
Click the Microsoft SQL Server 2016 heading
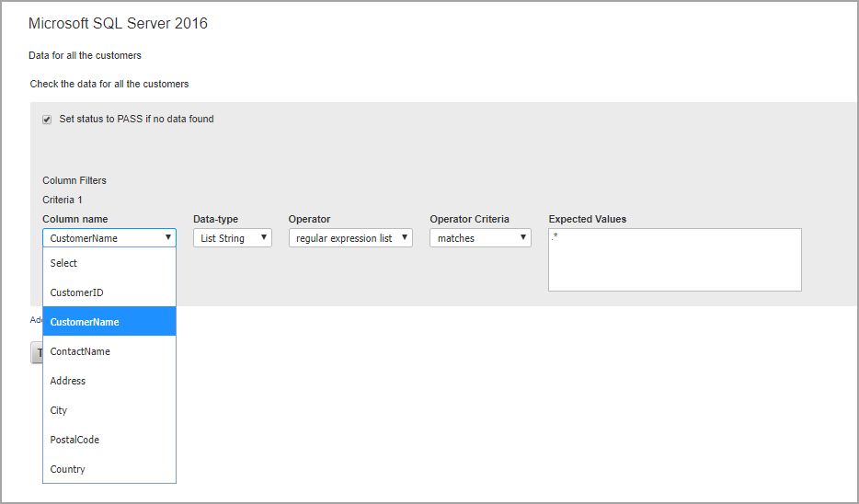(x=118, y=24)
